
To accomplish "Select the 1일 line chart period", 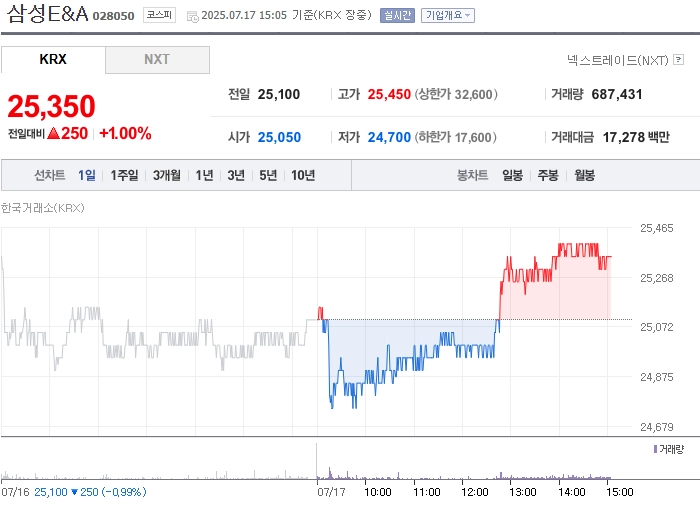I will click(x=87, y=175).
